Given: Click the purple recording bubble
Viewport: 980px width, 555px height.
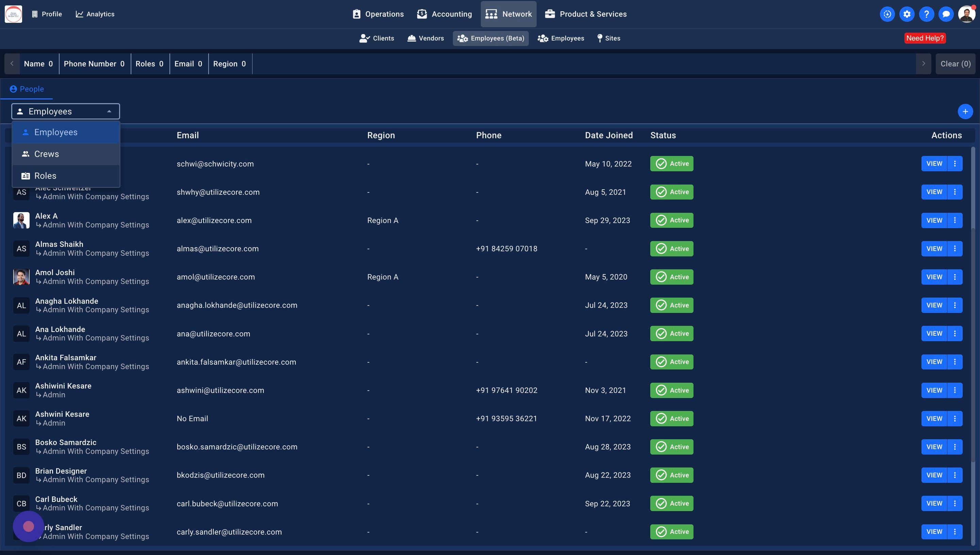Looking at the screenshot, I should (x=29, y=526).
